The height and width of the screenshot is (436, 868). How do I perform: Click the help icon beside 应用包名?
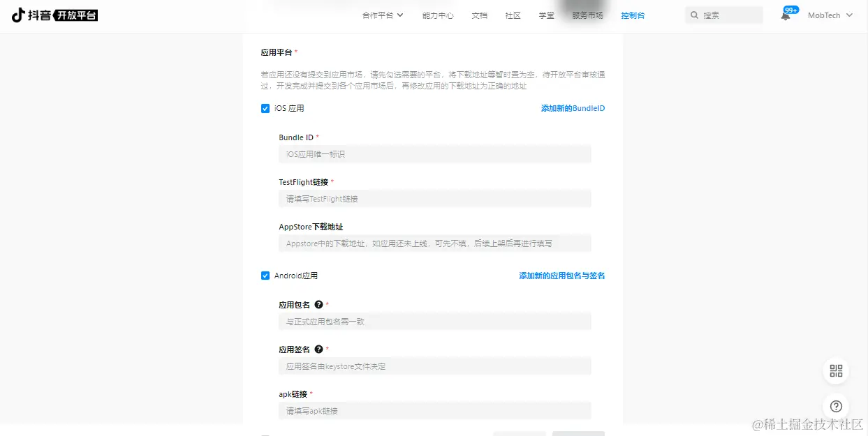pyautogui.click(x=318, y=304)
